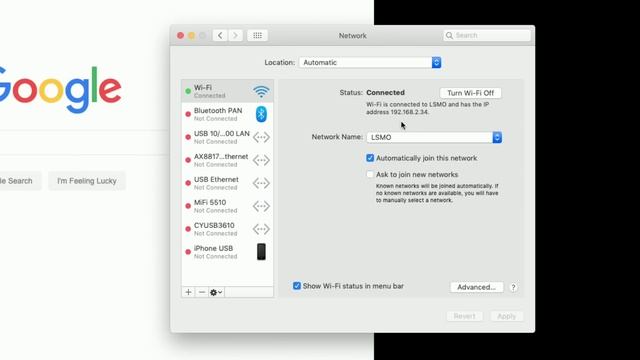Select the Wi-Fi service in the list

click(x=227, y=91)
